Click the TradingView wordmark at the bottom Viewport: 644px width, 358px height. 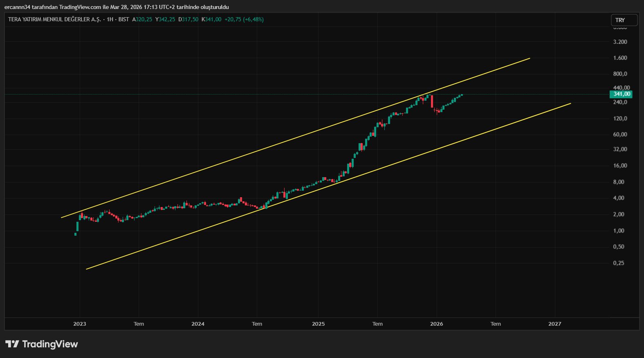pos(50,344)
